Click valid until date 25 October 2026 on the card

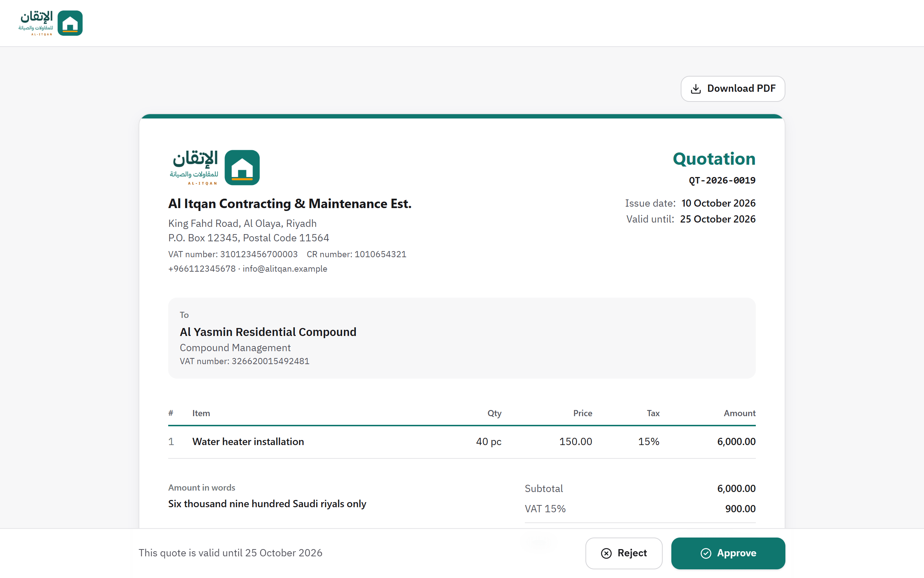pos(718,219)
